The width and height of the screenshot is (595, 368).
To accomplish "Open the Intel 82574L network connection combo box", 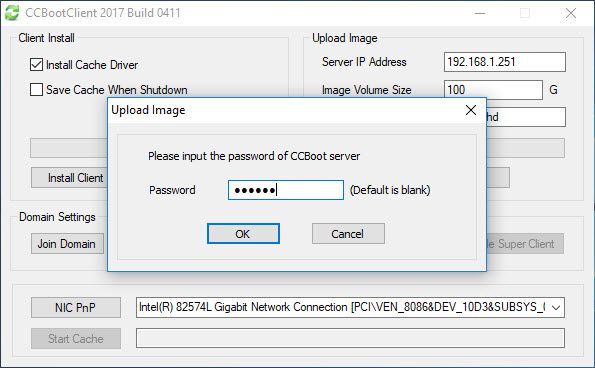I will click(x=350, y=307).
